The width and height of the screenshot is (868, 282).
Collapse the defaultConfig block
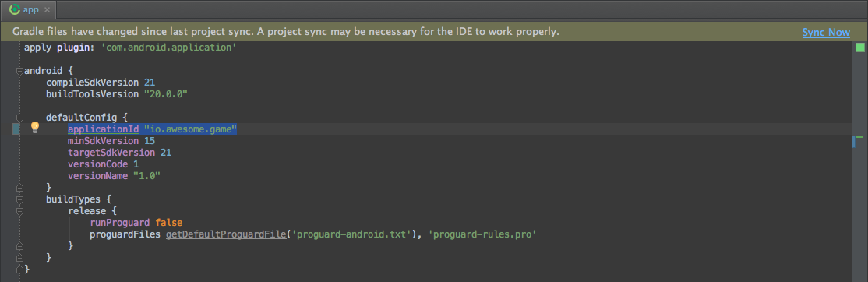pos(20,118)
